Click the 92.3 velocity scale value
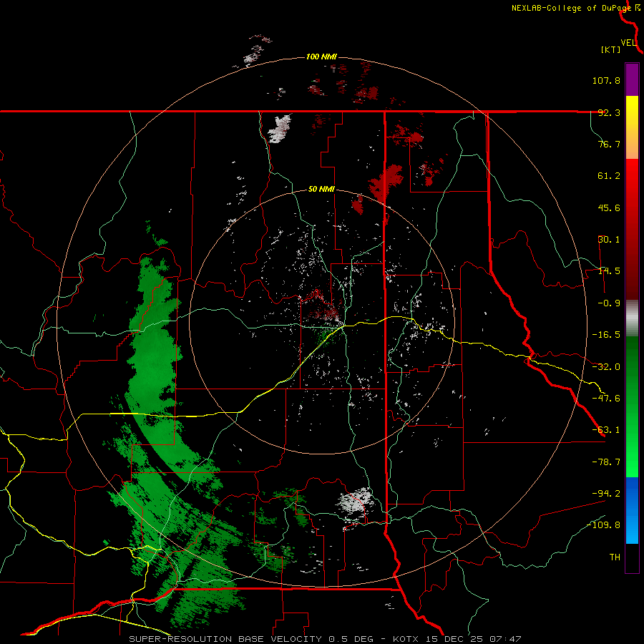Screen dimensions: 644x644 (x=609, y=112)
